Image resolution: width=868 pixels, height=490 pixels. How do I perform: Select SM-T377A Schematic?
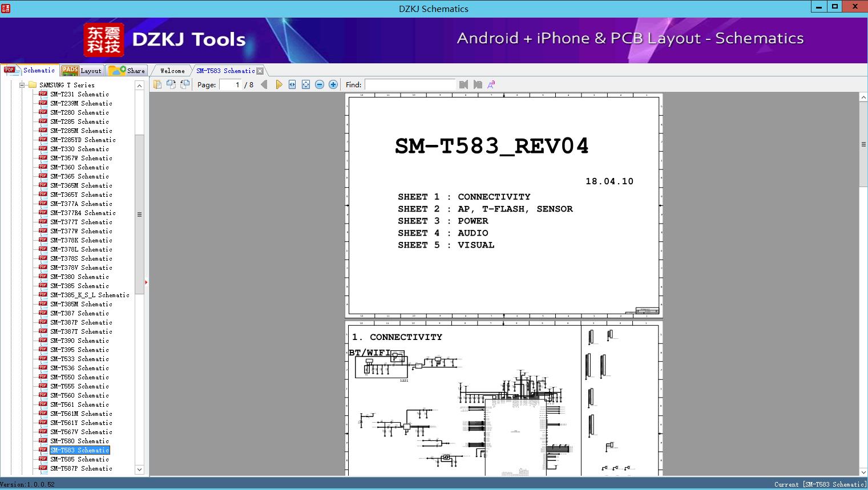point(81,204)
